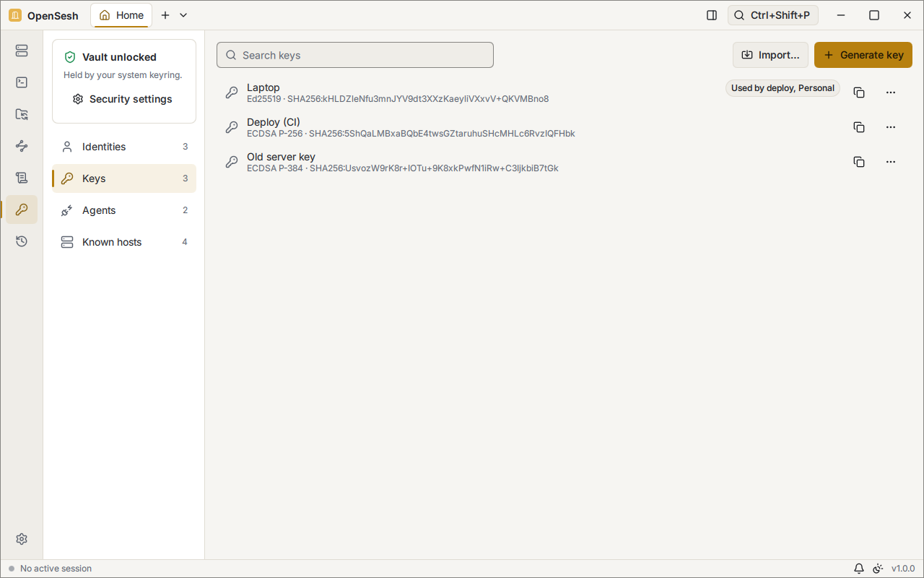
Task: Open the port forwarding icon in the left rail
Action: pos(22,146)
